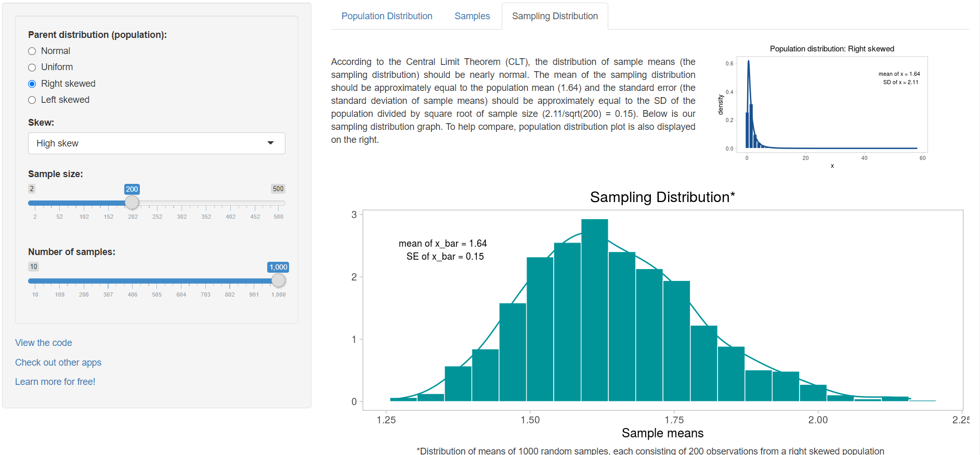This screenshot has width=980, height=455.
Task: Follow the Learn more for free link
Action: click(55, 382)
